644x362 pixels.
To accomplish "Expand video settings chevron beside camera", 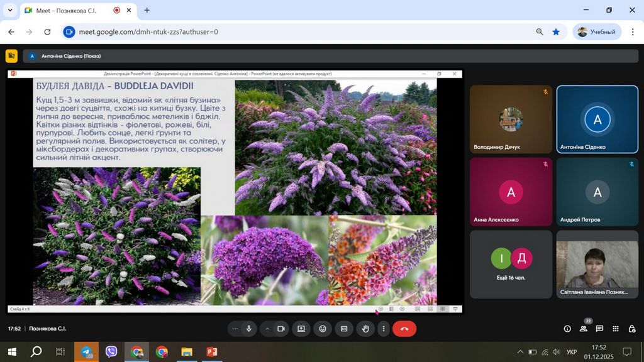I will (267, 329).
